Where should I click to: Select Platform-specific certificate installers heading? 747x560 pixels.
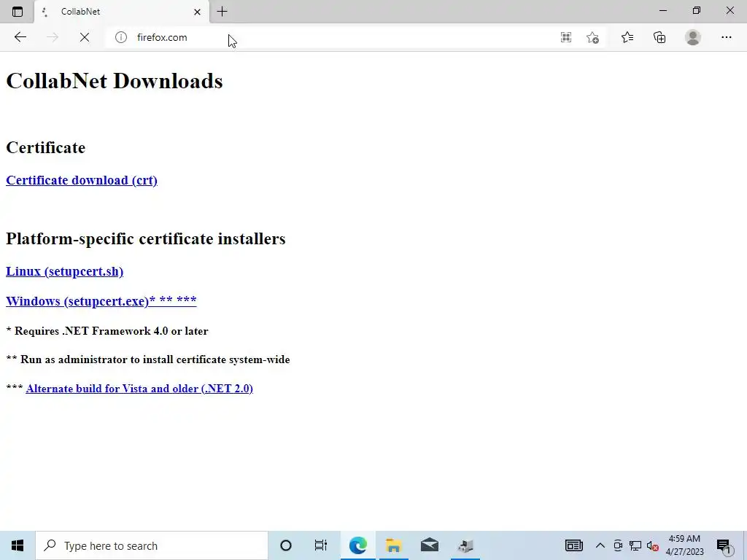pyautogui.click(x=145, y=238)
